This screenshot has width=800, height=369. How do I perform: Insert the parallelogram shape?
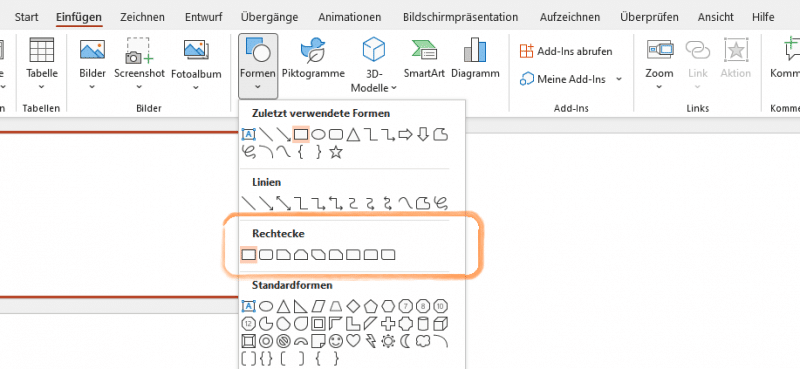318,306
